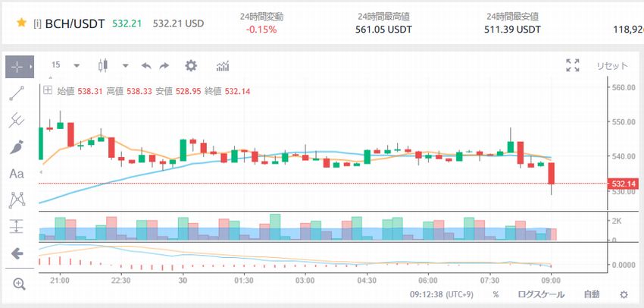Image resolution: width=644 pixels, height=308 pixels.
Task: Expand the crosshair tool submenu arrow
Action: [x=31, y=67]
